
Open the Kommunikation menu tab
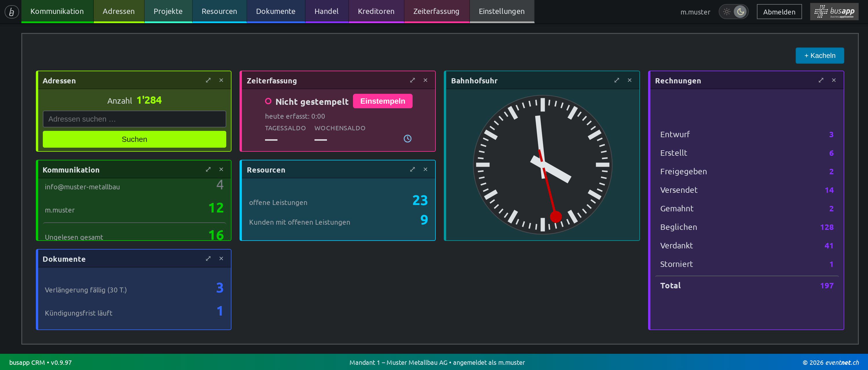[x=57, y=12]
